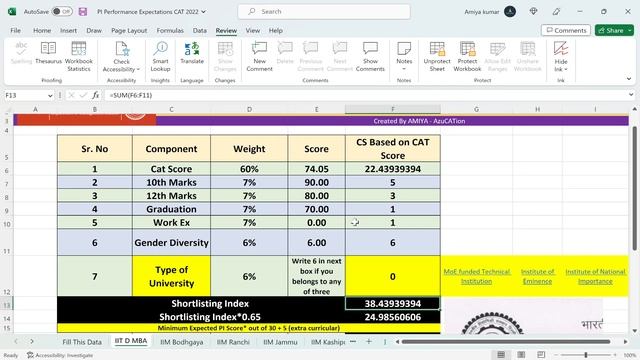Switch to Page Break Preview icon
The height and width of the screenshot is (360, 640).
click(x=541, y=355)
